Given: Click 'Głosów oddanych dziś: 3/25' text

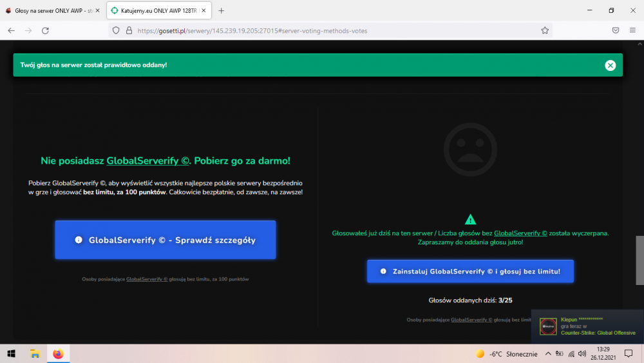Looking at the screenshot, I should pos(470,300).
